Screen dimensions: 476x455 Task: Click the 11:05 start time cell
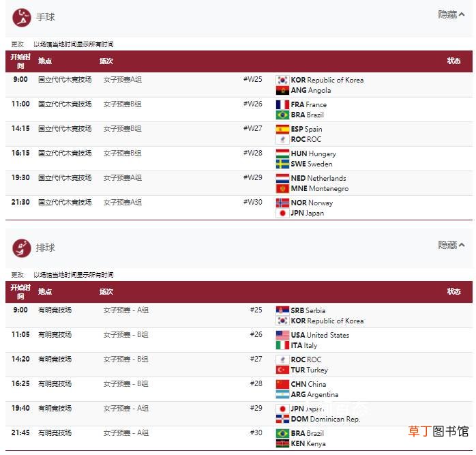coord(20,334)
